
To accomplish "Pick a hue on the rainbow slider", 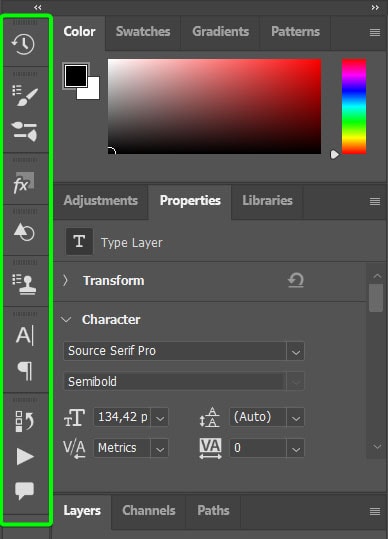I will (x=354, y=106).
